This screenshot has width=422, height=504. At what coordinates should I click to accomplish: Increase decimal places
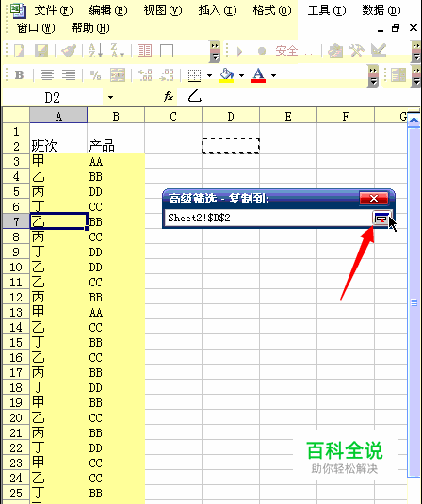click(x=145, y=74)
